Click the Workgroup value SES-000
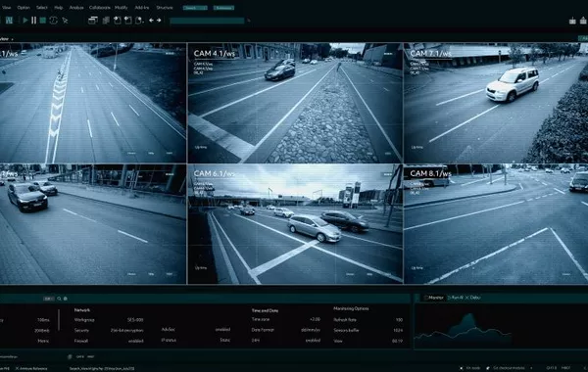 pos(135,320)
